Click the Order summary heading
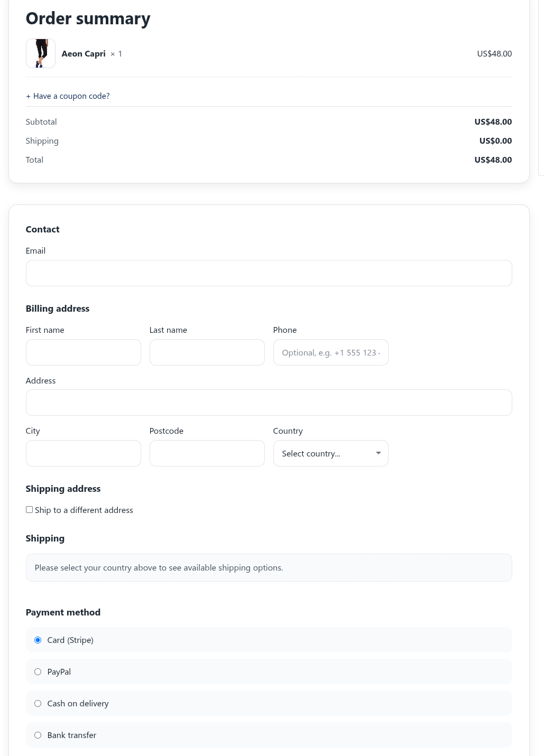The height and width of the screenshot is (756, 544). click(x=88, y=18)
